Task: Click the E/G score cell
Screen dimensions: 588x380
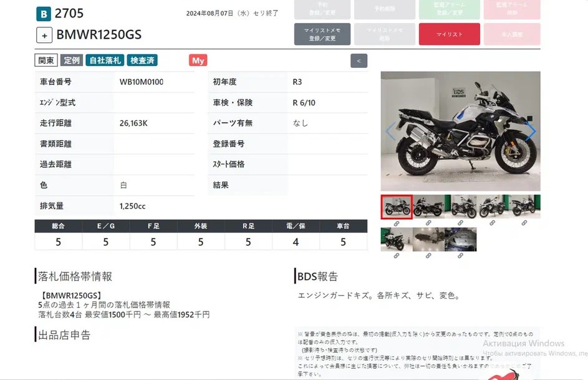Action: point(106,242)
